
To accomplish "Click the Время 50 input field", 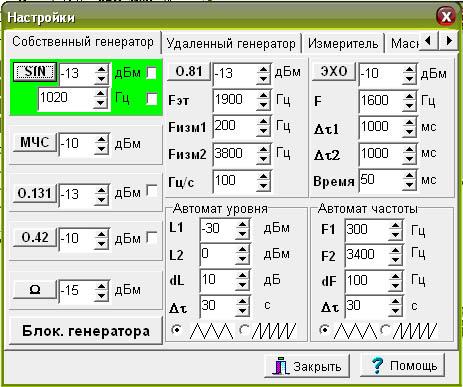I will [x=381, y=180].
